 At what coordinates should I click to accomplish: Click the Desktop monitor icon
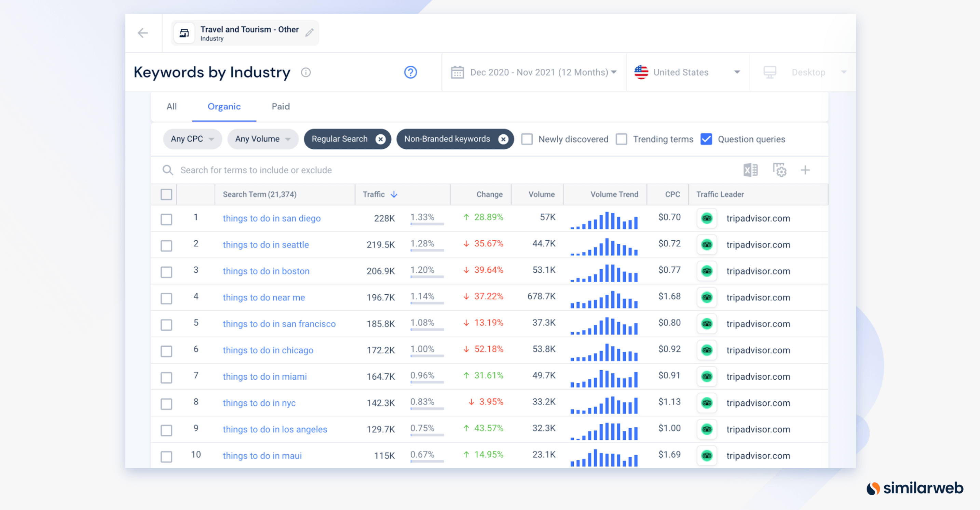(x=770, y=72)
